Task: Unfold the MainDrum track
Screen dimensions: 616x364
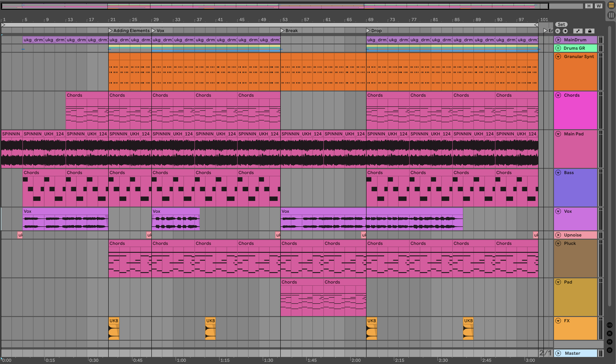Action: (x=558, y=40)
